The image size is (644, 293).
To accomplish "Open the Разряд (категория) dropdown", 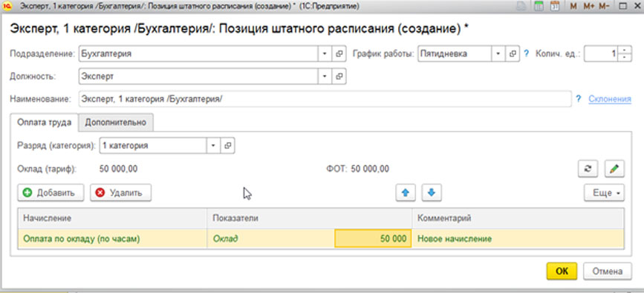I will [x=214, y=146].
